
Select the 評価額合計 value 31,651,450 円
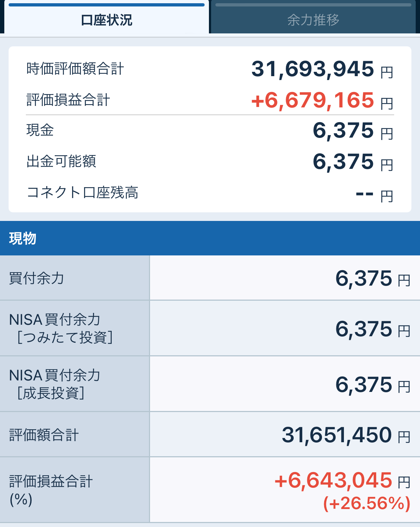click(345, 435)
